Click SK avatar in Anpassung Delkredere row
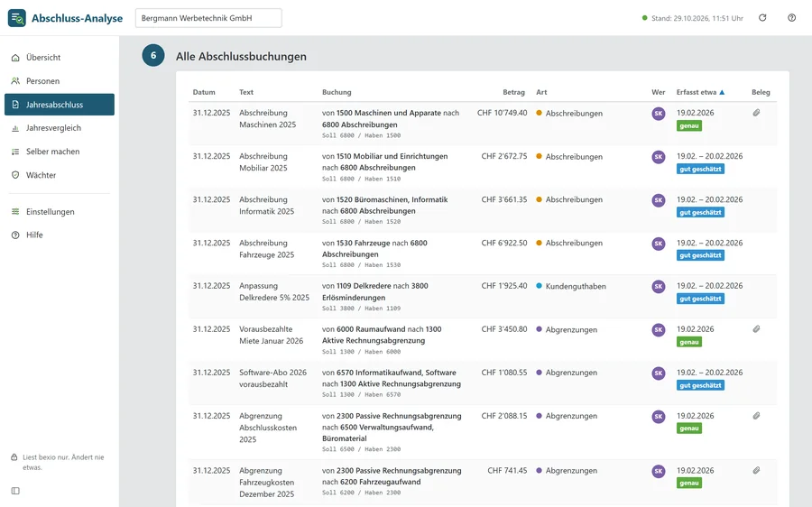 pos(659,286)
